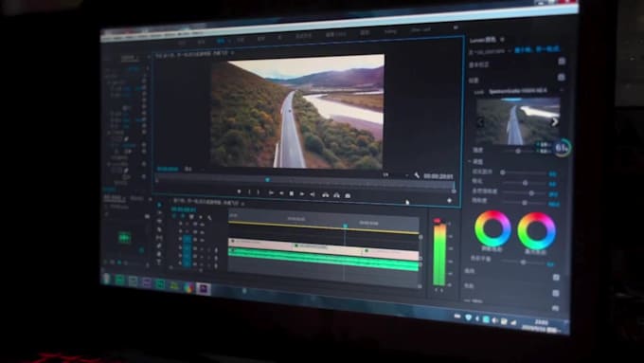This screenshot has height=363, width=644.
Task: Toggle the Basic Correction checkbox in Lumetri
Action: (x=562, y=62)
